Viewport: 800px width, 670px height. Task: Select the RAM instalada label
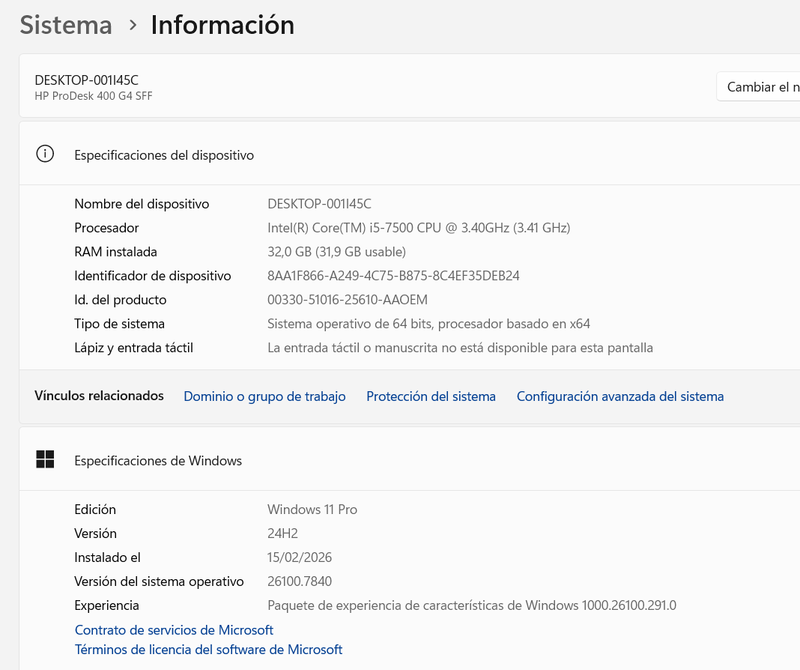(116, 252)
